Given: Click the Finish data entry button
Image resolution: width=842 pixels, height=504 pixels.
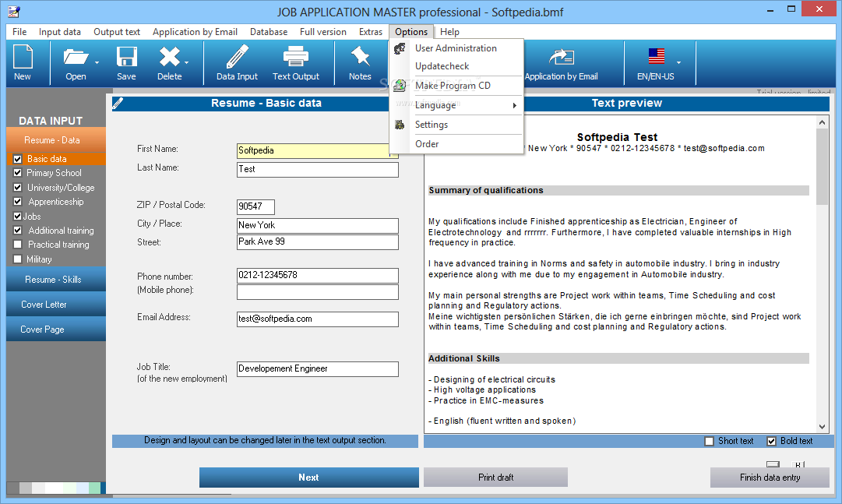Looking at the screenshot, I should (x=770, y=478).
